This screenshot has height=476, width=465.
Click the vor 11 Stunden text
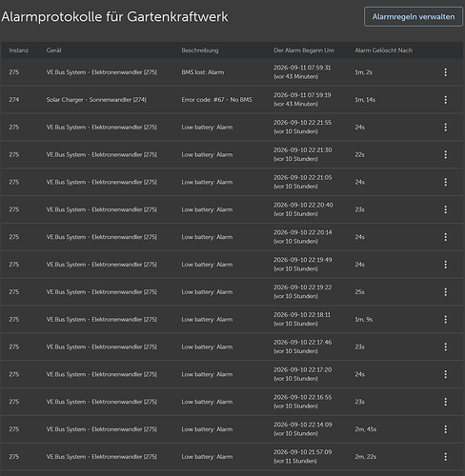(295, 461)
